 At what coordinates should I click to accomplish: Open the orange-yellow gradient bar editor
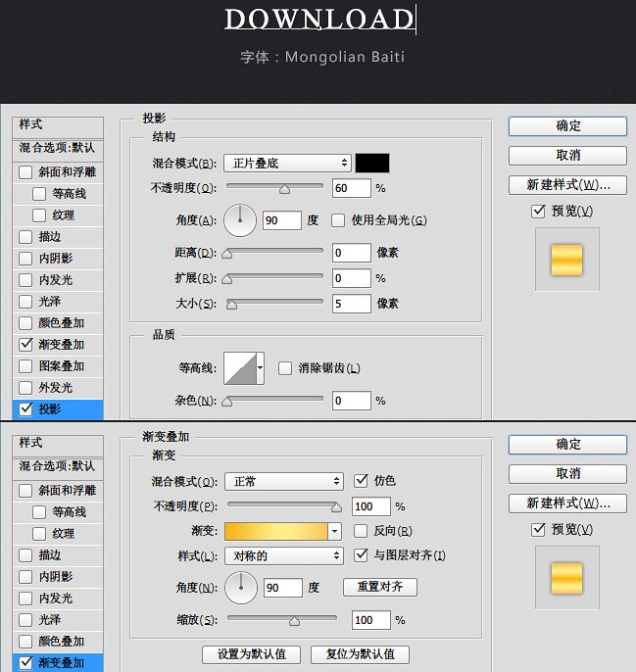point(276,532)
